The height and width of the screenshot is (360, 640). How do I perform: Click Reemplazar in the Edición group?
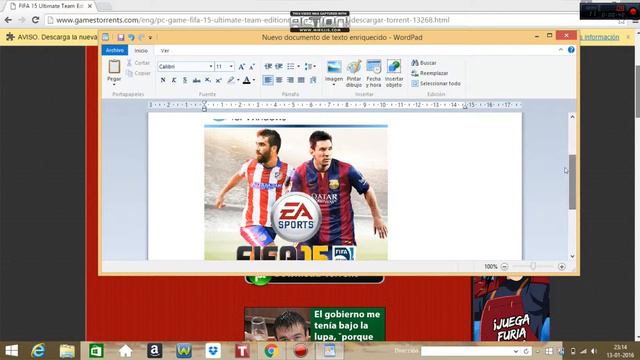pyautogui.click(x=429, y=73)
